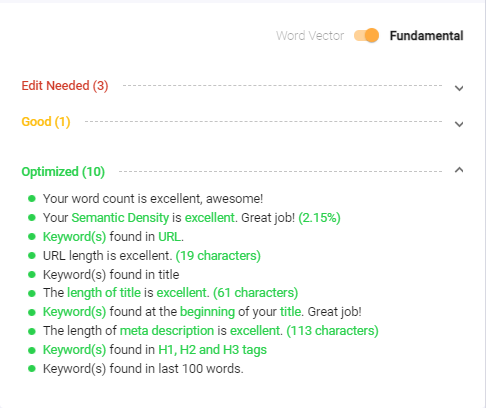The image size is (486, 408).
Task: Expand the Good section chevron
Action: (x=459, y=124)
